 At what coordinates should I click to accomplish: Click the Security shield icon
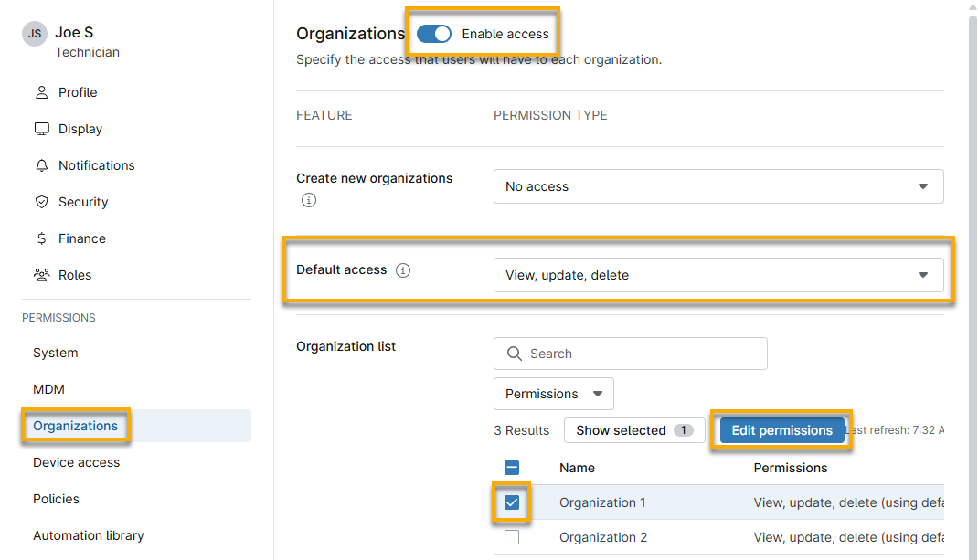(x=42, y=202)
